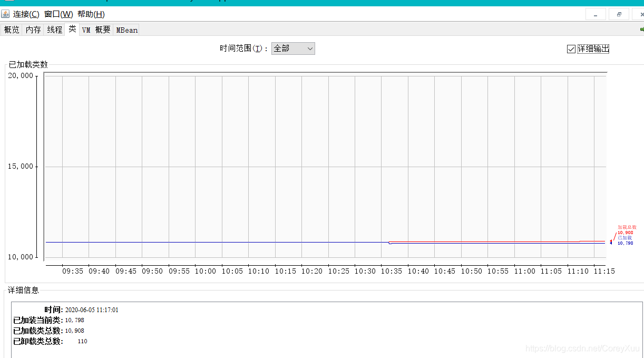The width and height of the screenshot is (644, 358).
Task: Restore the inner window size
Action: click(x=619, y=15)
